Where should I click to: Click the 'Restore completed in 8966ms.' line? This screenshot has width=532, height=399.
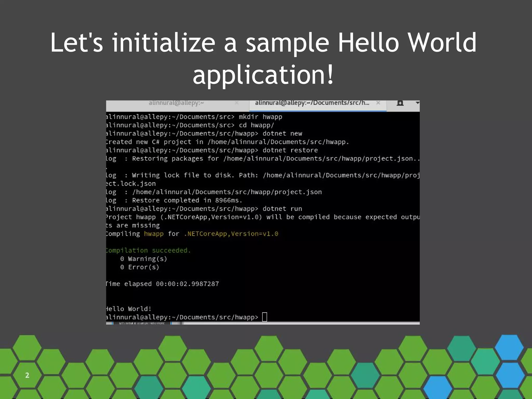(x=174, y=200)
